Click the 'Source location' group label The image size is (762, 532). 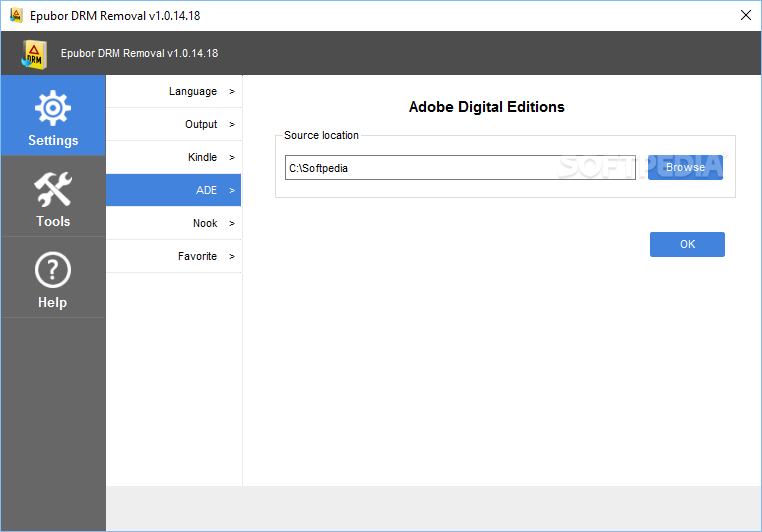coord(321,135)
